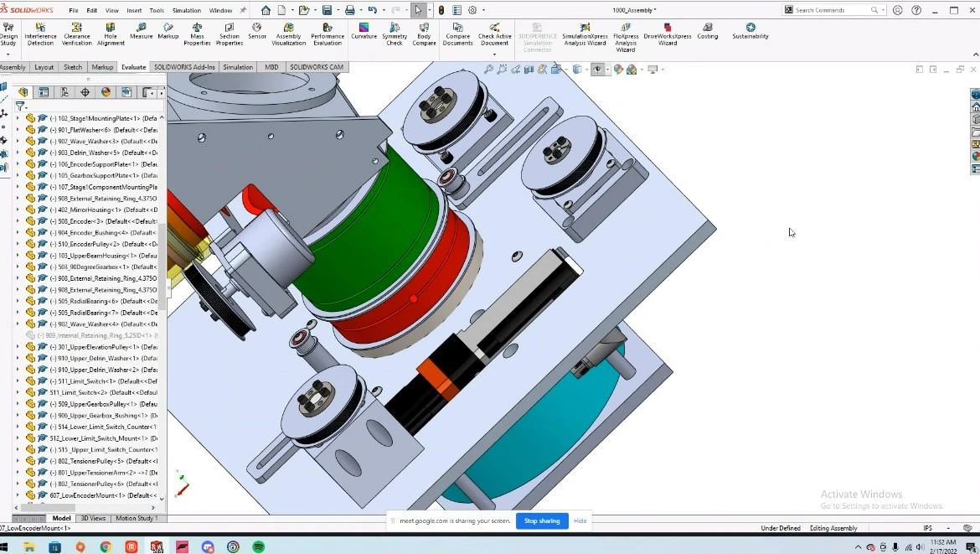
Task: Click the Search Commands input field
Action: coord(831,10)
